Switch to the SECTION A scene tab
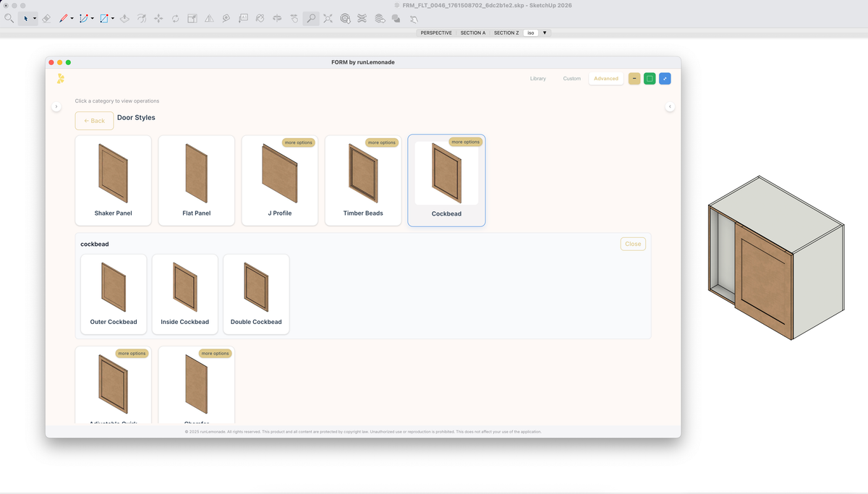Viewport: 868px width, 494px height. tap(473, 33)
